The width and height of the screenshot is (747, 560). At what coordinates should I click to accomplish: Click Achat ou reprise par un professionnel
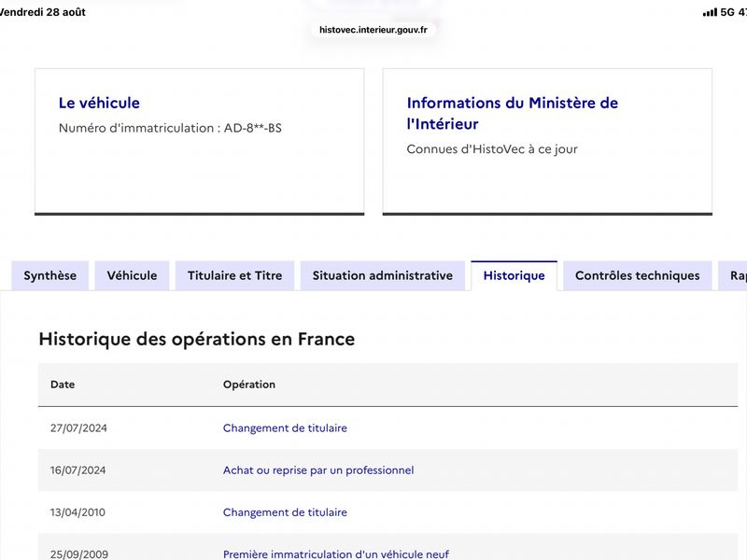[318, 470]
